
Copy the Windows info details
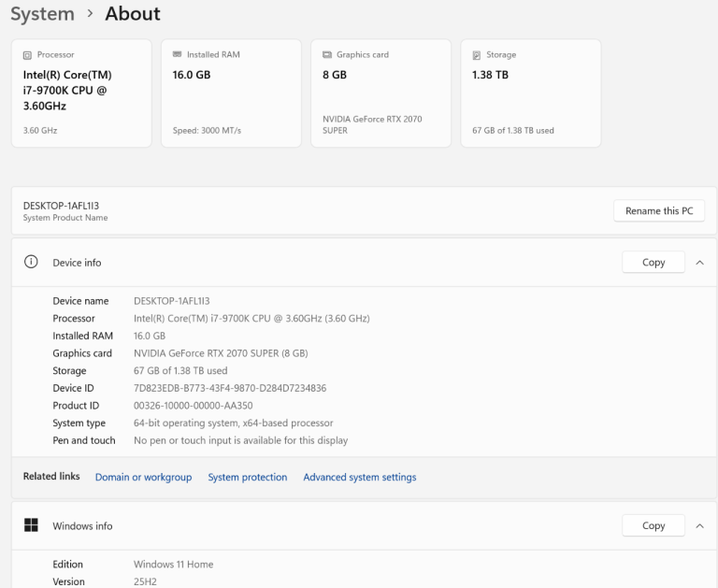coord(653,525)
